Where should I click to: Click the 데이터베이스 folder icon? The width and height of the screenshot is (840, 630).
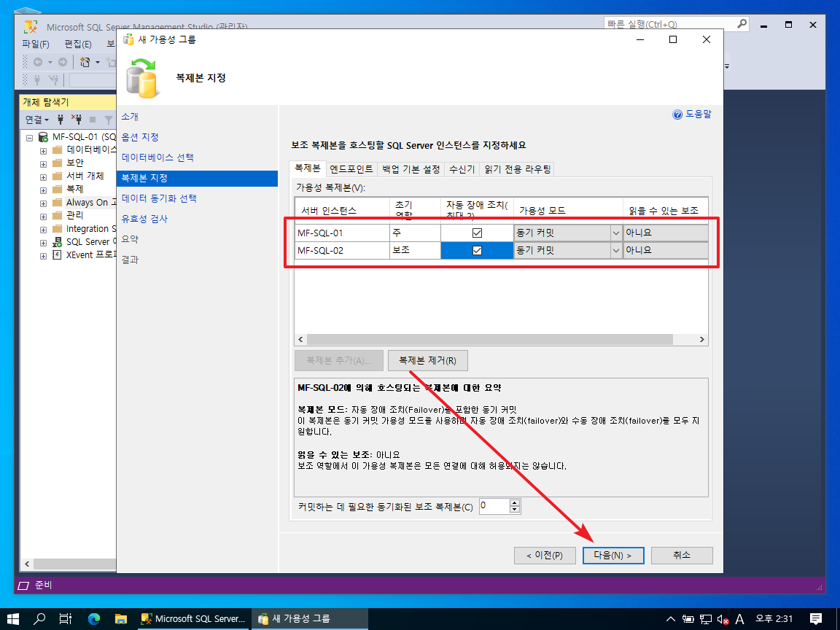(58, 150)
